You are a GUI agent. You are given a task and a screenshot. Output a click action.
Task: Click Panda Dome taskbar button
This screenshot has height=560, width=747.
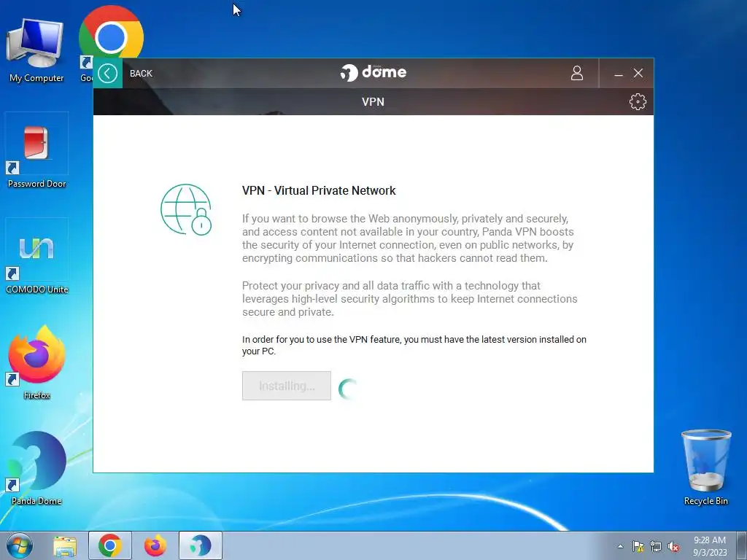201,545
